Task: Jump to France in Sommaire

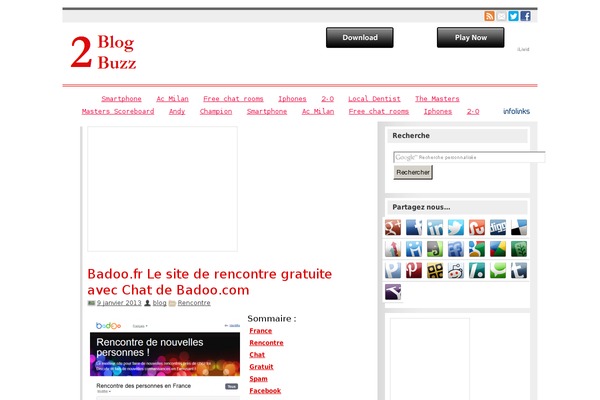Action: tap(261, 331)
